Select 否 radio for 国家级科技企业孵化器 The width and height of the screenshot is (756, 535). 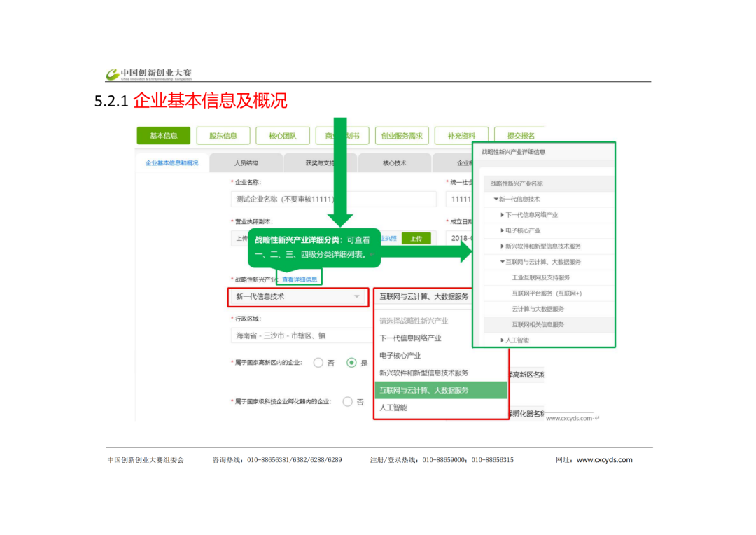coord(348,402)
